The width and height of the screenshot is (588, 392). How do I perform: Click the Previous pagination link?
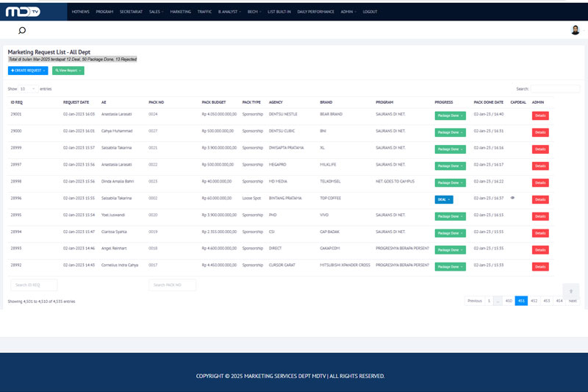(x=475, y=301)
